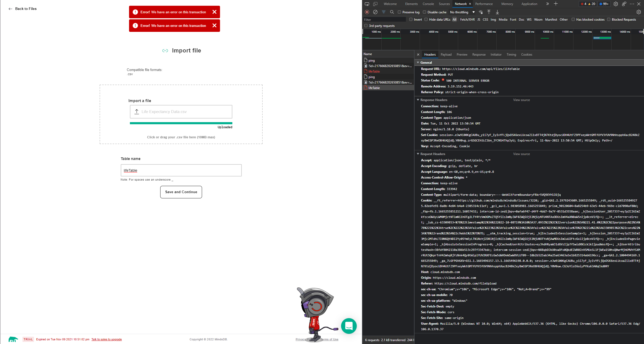Check the Invert filter checkbox
Image resolution: width=644 pixels, height=344 pixels.
point(411,19)
